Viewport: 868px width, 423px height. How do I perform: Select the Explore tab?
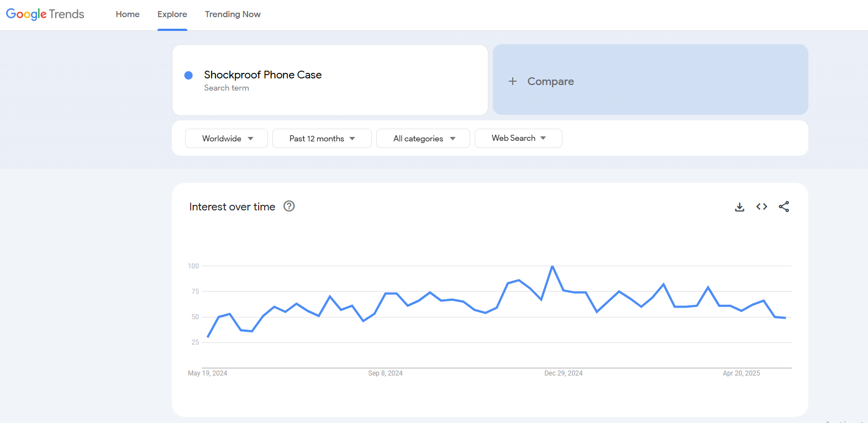(x=172, y=14)
